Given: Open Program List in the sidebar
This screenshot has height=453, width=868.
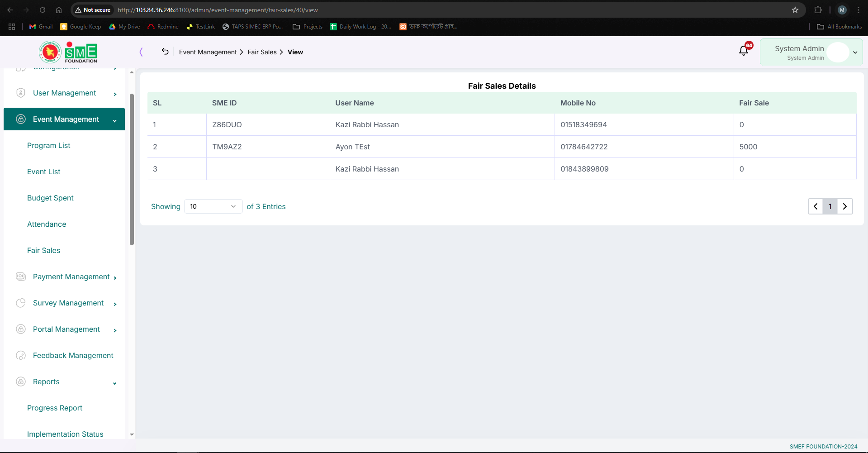Looking at the screenshot, I should (x=49, y=145).
